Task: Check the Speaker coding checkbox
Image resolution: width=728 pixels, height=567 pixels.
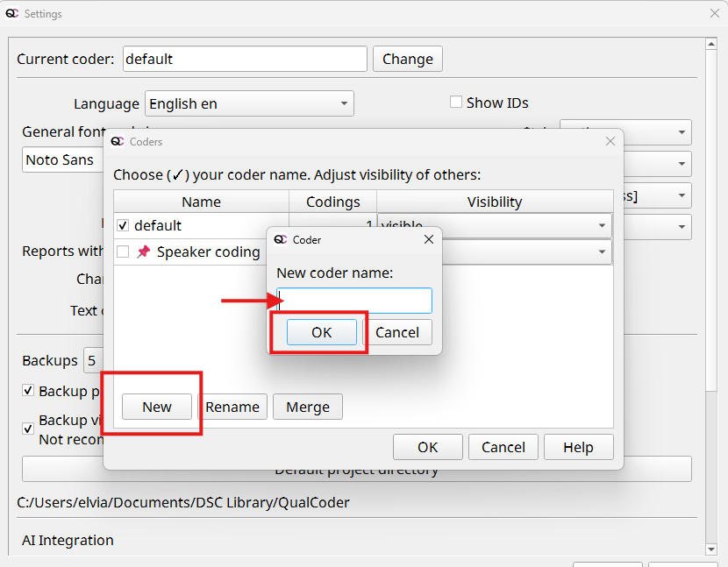Action: point(123,252)
